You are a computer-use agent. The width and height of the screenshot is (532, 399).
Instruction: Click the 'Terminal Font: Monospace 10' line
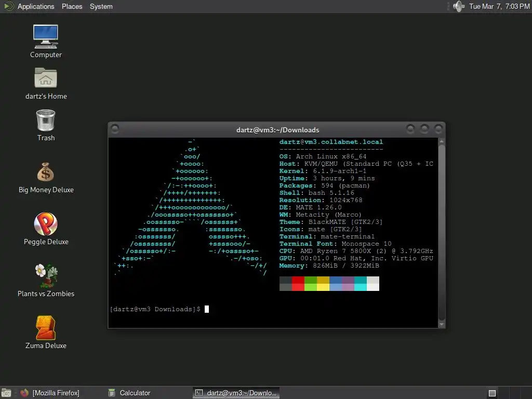(335, 244)
